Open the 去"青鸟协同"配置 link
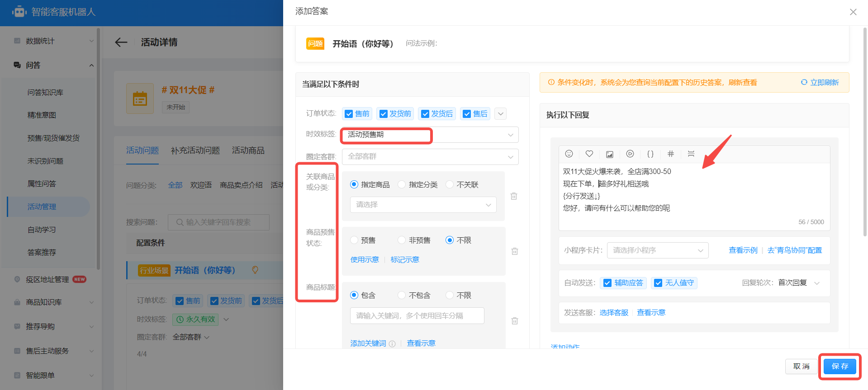868x390 pixels. point(794,250)
